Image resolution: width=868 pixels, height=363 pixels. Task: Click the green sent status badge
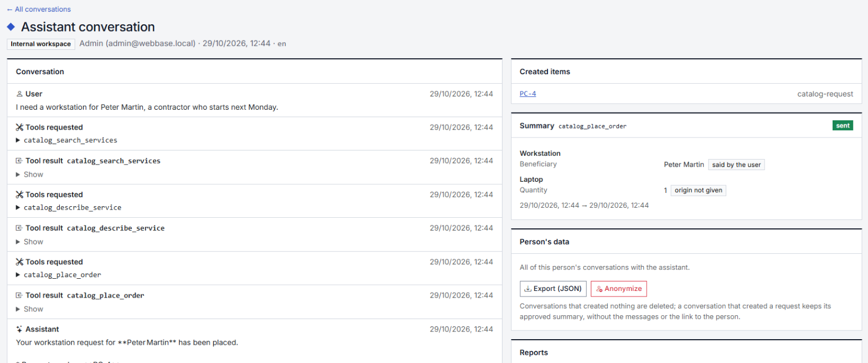point(843,126)
